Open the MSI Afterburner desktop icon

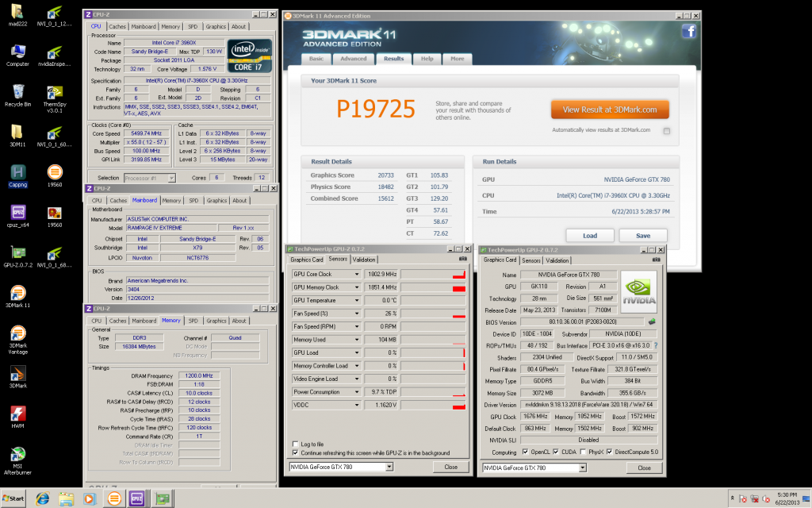pyautogui.click(x=17, y=455)
